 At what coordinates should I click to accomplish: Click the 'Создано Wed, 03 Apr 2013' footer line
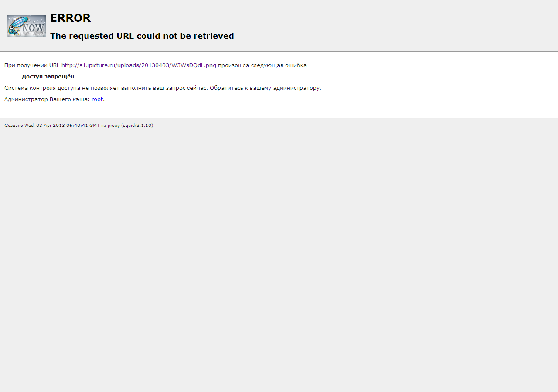click(78, 126)
